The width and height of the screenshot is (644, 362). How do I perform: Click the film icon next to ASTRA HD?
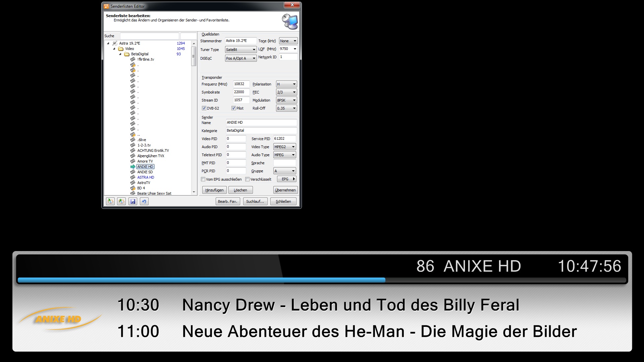tap(133, 177)
